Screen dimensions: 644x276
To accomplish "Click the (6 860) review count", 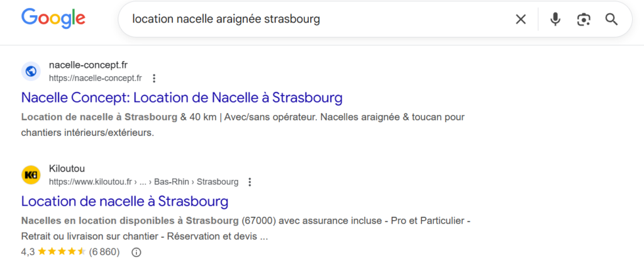I will (x=104, y=252).
